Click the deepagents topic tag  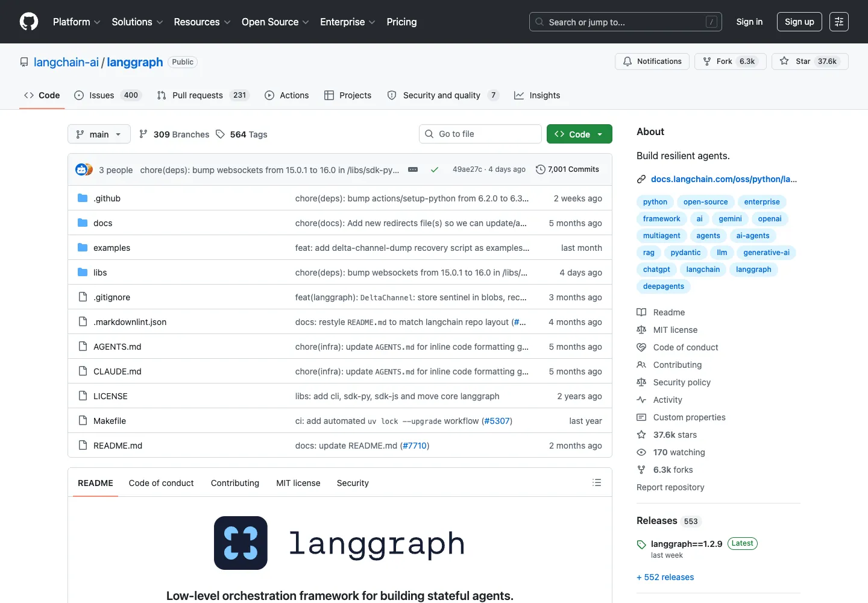664,286
